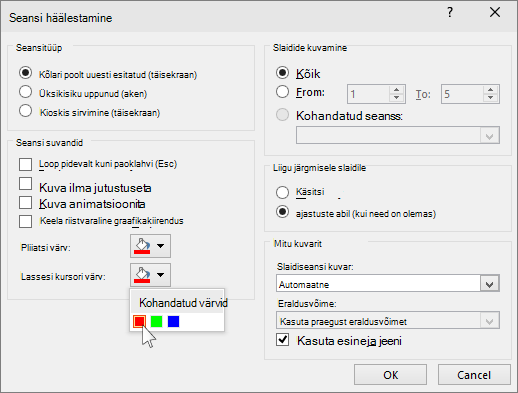Select the From slide range radio button
This screenshot has height=393, width=518.
pyautogui.click(x=282, y=92)
